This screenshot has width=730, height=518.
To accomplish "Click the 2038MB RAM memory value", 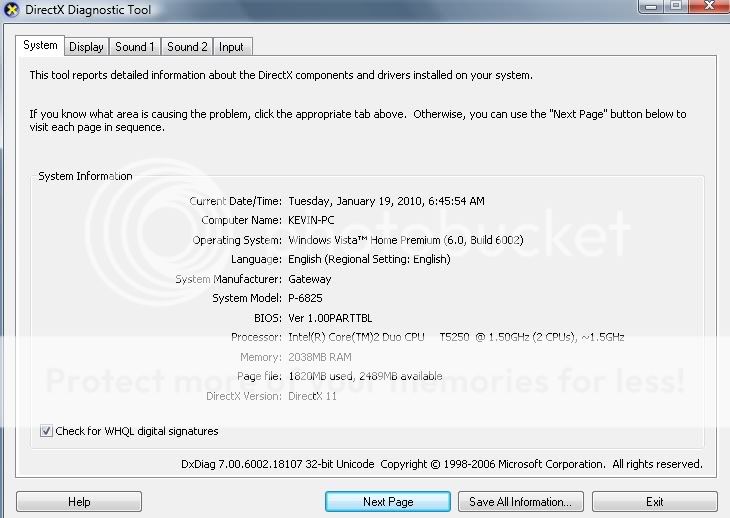I will (320, 357).
